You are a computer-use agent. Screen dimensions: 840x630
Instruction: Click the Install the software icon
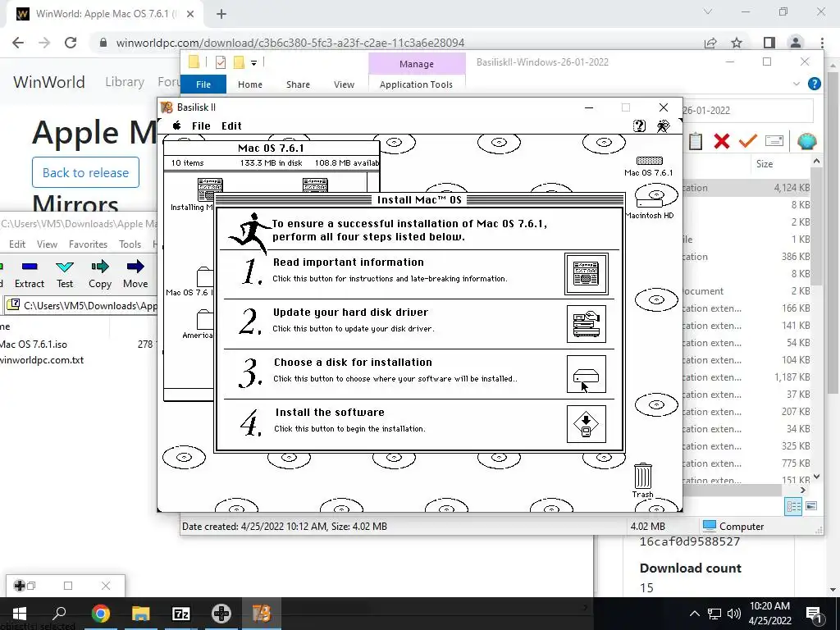(586, 424)
